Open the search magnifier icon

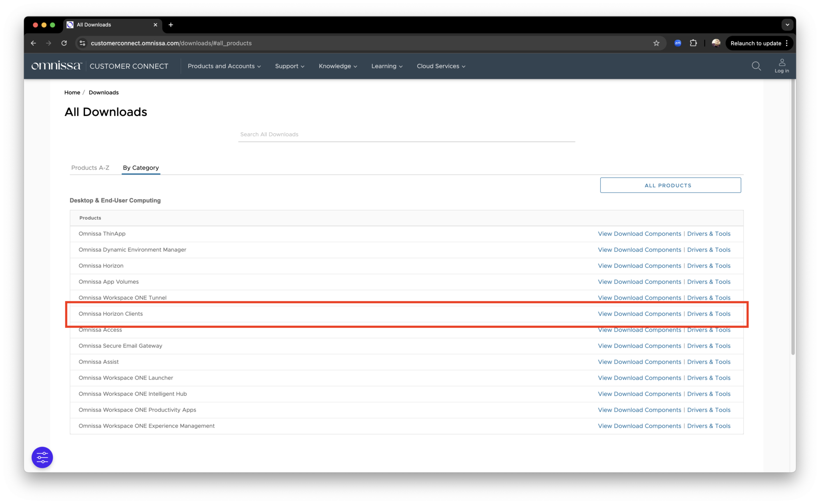(x=756, y=66)
